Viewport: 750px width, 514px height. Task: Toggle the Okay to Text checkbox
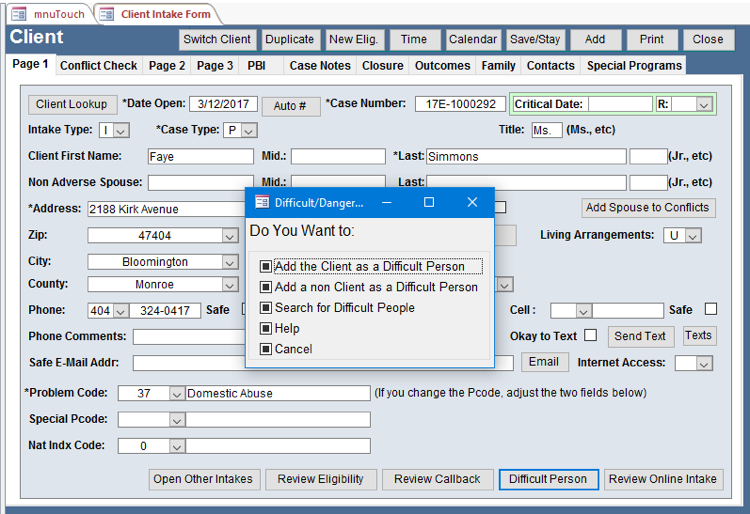pyautogui.click(x=591, y=335)
